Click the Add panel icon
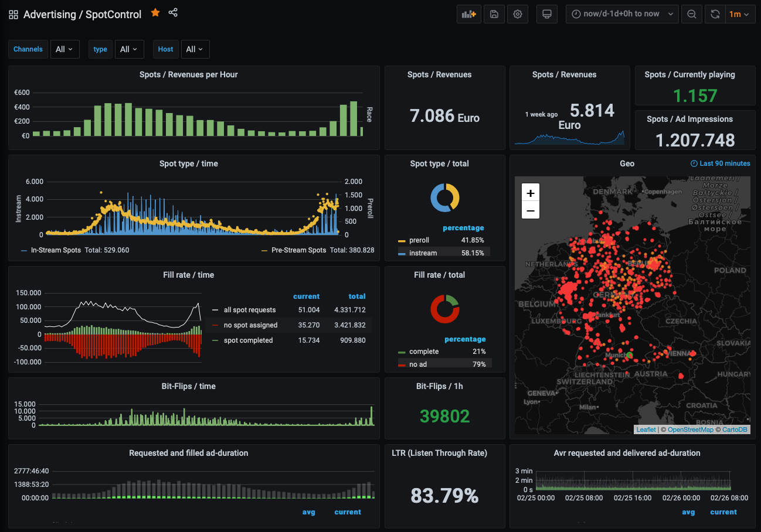Viewport: 761px width, 532px height. (x=468, y=14)
